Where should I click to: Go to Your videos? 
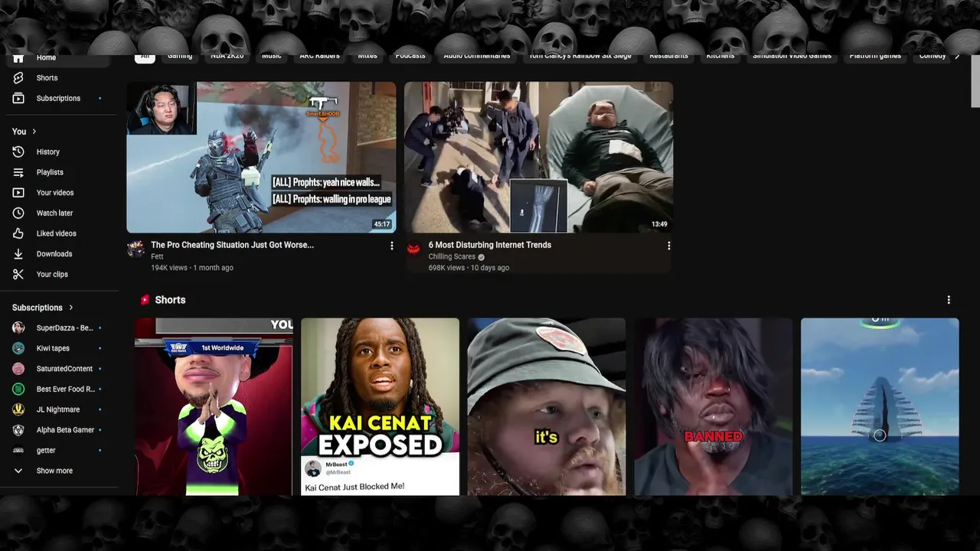point(55,193)
